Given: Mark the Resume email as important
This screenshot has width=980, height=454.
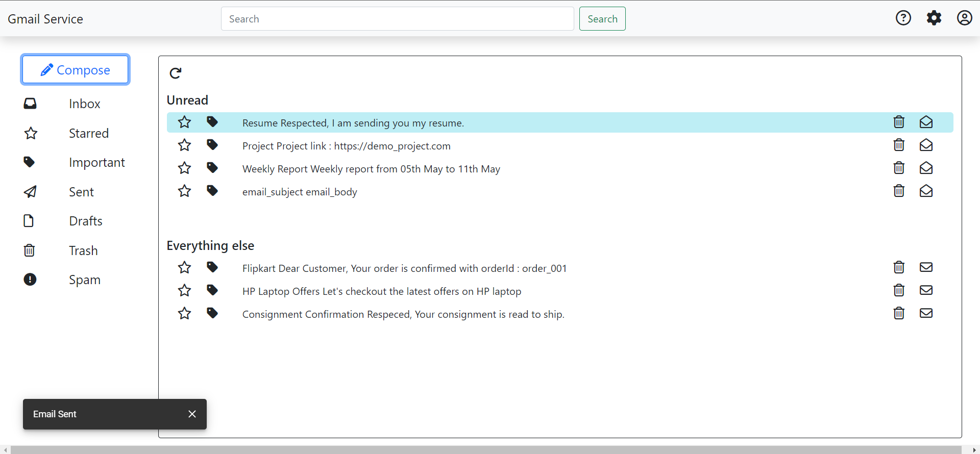Looking at the screenshot, I should click(212, 122).
